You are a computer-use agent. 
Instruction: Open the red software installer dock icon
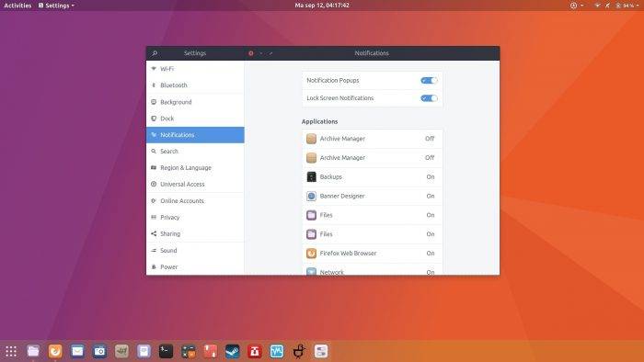click(255, 351)
